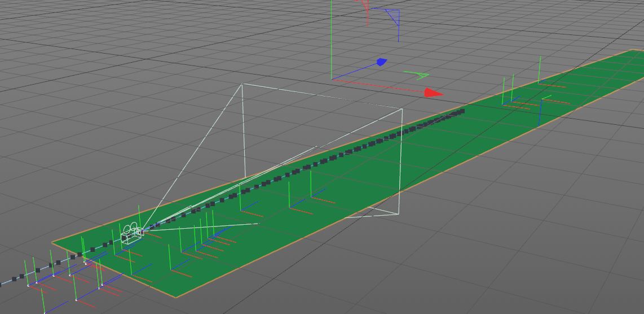Click the last keyframe point on the path

click(462, 111)
